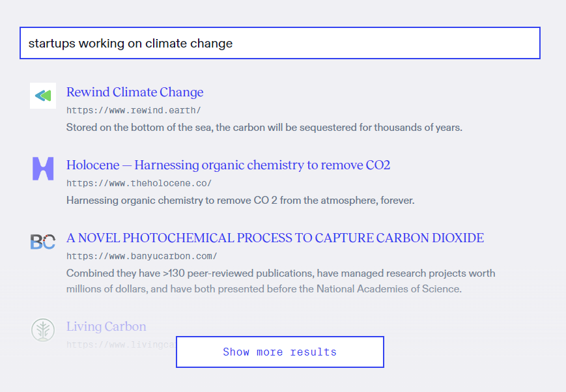Open the Holocene organic chemistry result title
This screenshot has height=392, width=566.
[x=228, y=165]
